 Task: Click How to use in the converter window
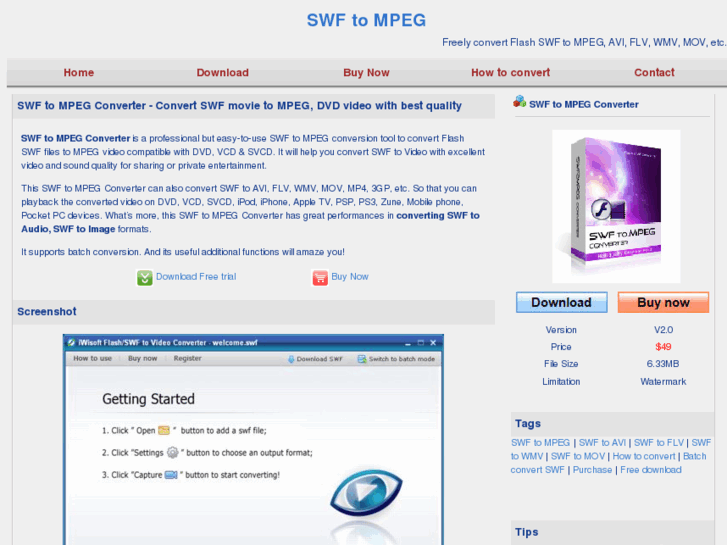coord(93,358)
